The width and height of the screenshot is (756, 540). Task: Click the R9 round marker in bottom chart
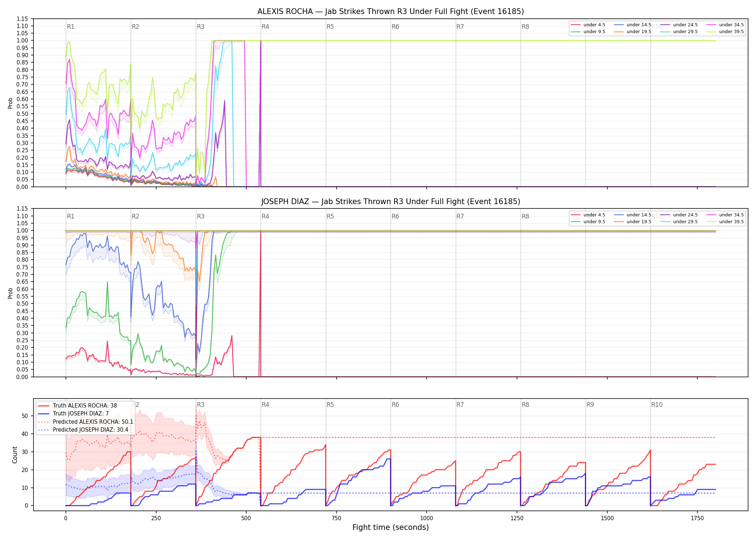590,405
